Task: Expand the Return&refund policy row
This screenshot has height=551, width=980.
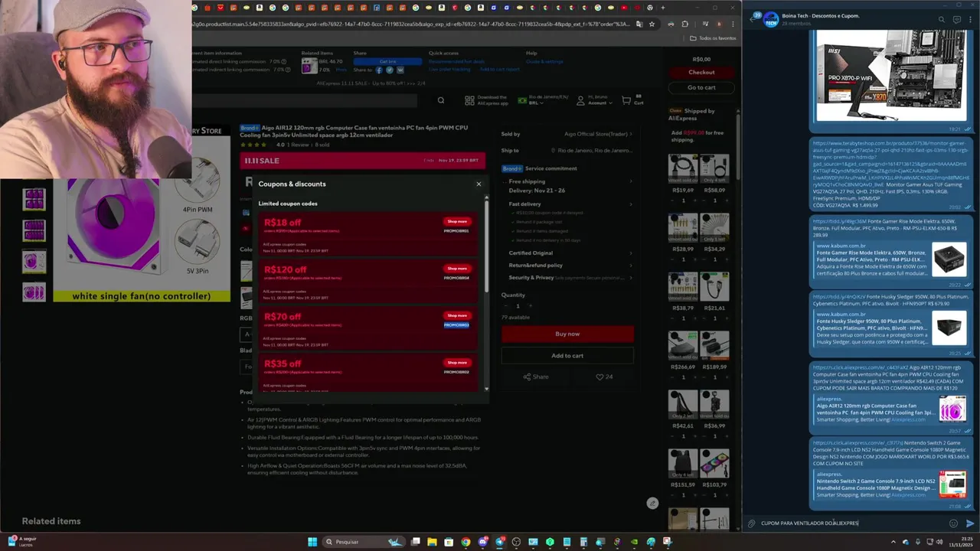Action: point(568,265)
